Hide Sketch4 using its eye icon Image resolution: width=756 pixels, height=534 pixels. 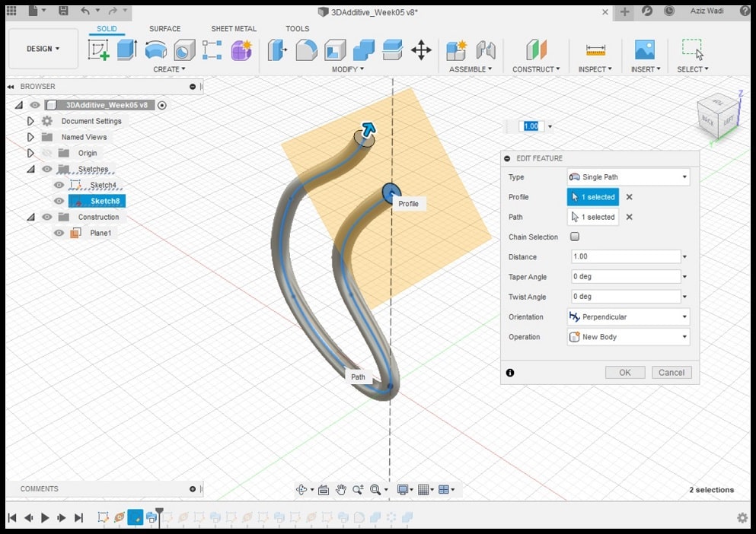pyautogui.click(x=59, y=185)
